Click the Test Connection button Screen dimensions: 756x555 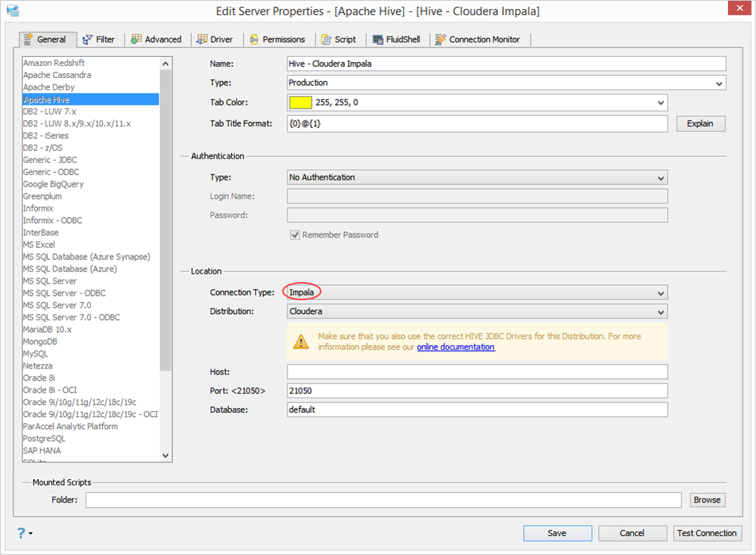(707, 533)
